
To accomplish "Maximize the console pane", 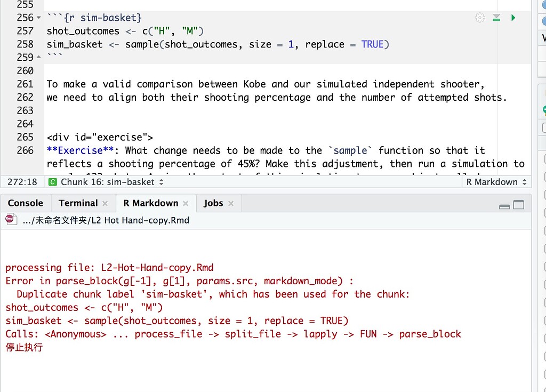I will point(519,205).
